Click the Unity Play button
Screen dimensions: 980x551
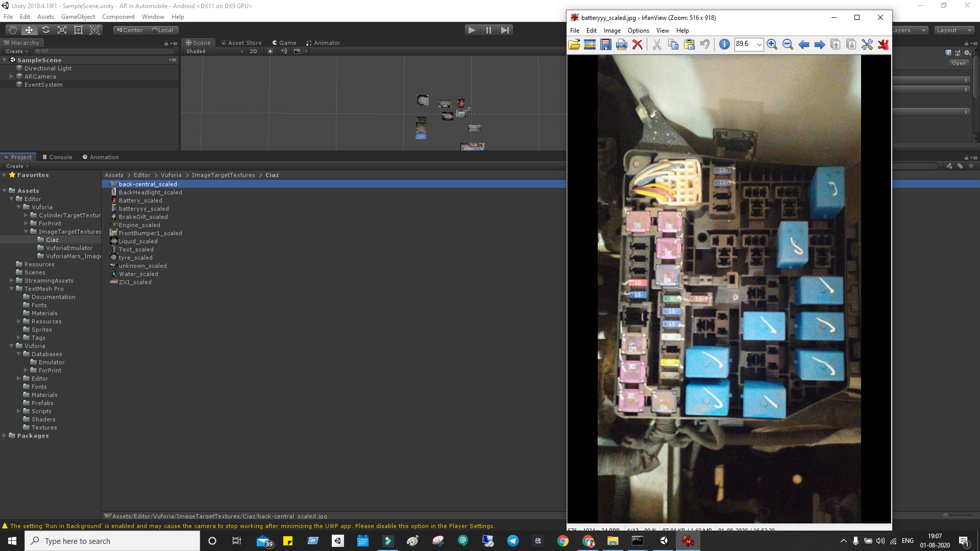point(472,30)
